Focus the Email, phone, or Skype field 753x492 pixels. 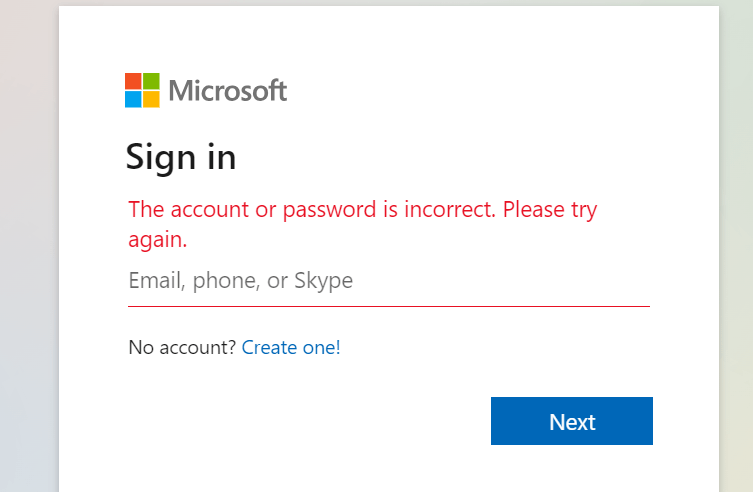[x=388, y=281]
